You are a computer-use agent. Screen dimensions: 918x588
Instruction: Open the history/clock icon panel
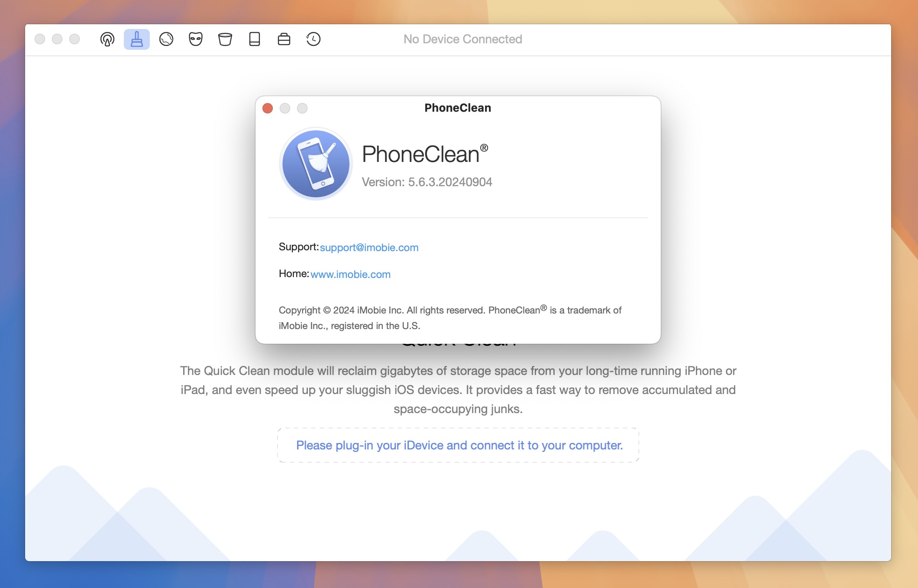coord(313,39)
